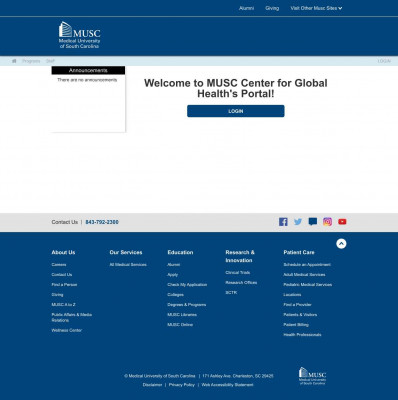Open Careers link under About Us

pos(59,265)
